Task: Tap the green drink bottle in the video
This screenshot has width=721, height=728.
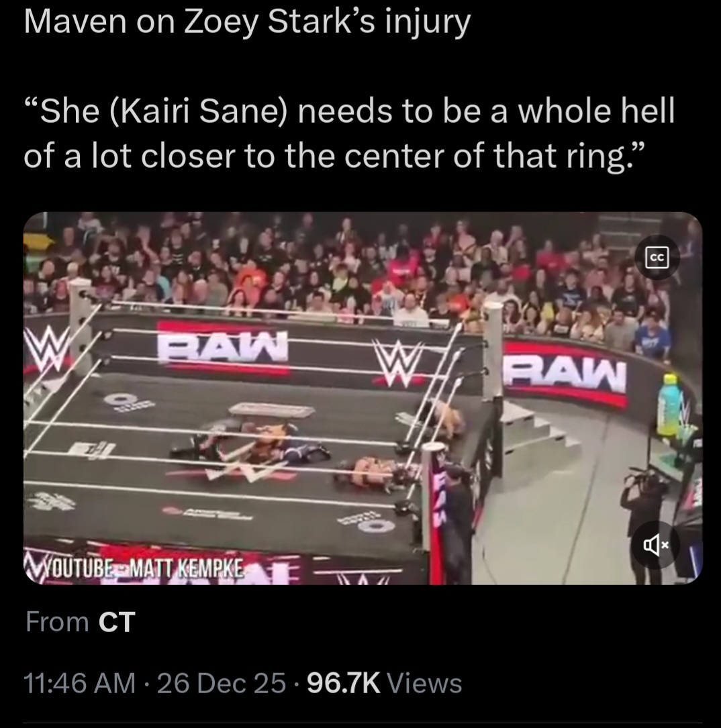Action: coord(669,405)
